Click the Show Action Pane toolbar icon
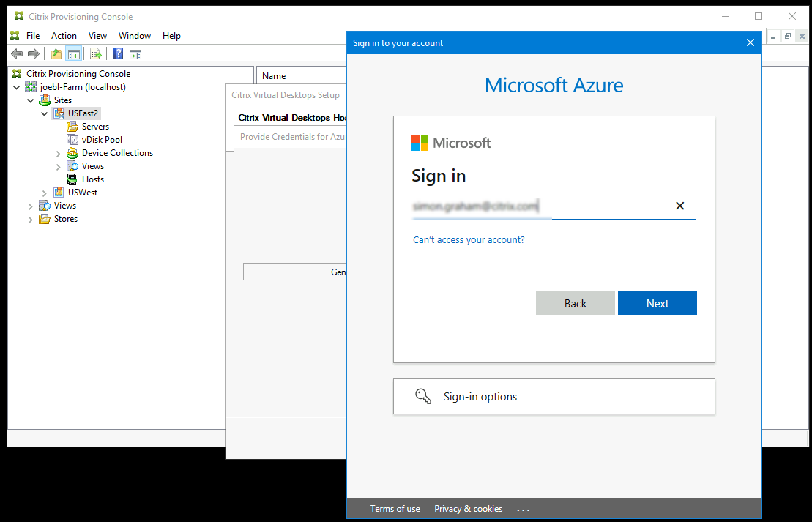 (135, 53)
